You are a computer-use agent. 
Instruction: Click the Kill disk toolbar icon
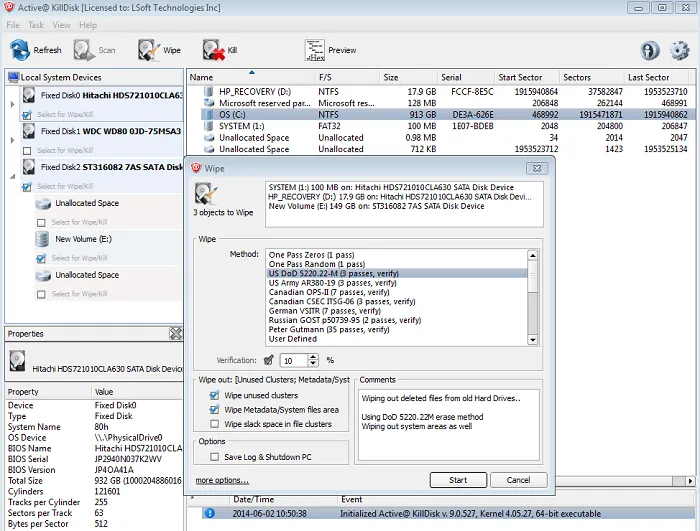click(x=213, y=50)
